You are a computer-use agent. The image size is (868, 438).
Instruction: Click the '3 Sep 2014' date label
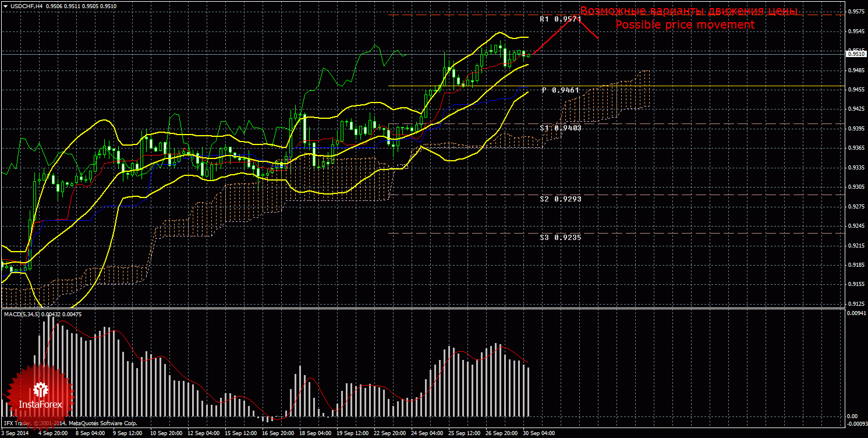[14, 433]
